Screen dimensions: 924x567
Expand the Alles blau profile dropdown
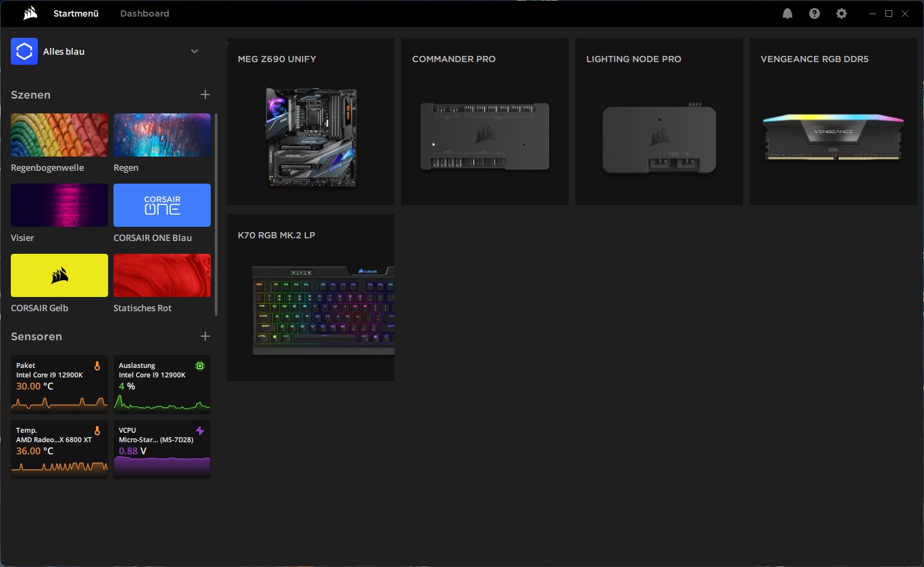195,51
